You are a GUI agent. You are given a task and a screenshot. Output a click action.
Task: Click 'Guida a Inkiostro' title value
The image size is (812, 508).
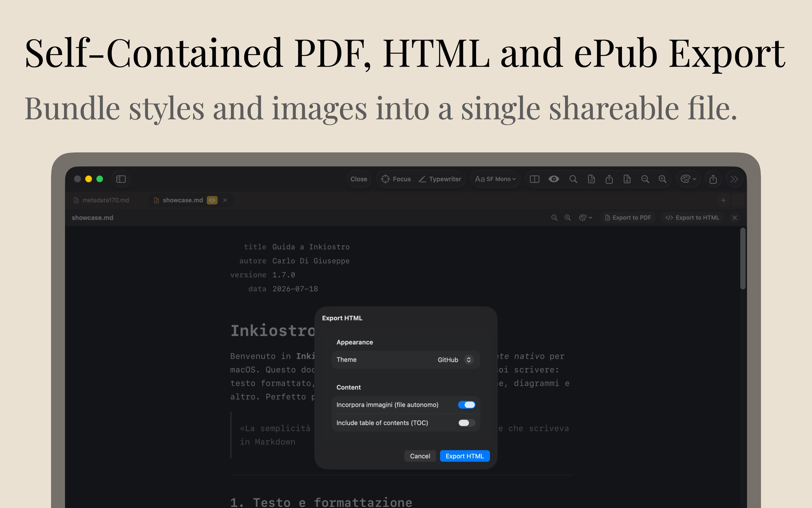click(x=311, y=247)
